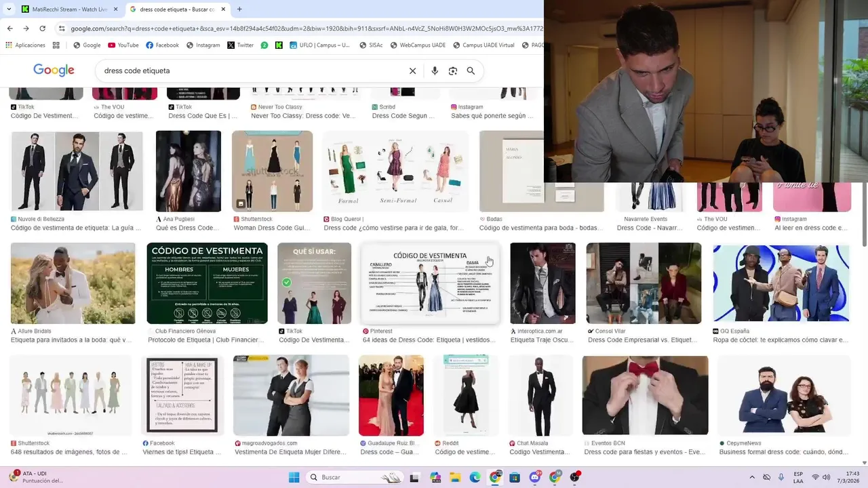
Task: Click the taskbar Buscar search box
Action: pos(355,477)
